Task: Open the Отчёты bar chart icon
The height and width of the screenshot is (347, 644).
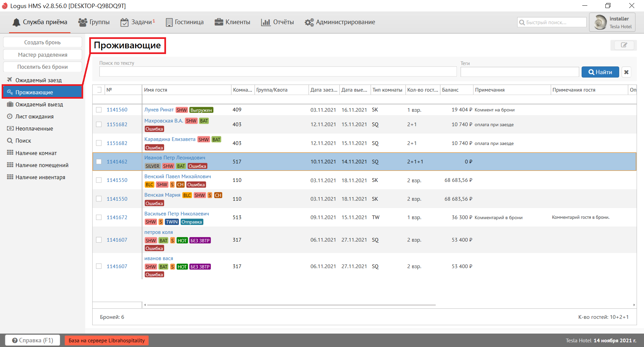Action: point(266,22)
